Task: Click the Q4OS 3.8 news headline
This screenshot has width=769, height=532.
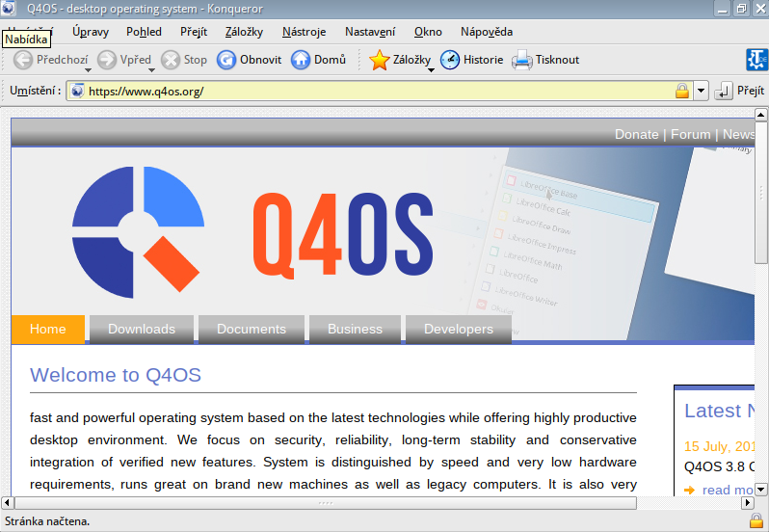Action: [x=720, y=466]
